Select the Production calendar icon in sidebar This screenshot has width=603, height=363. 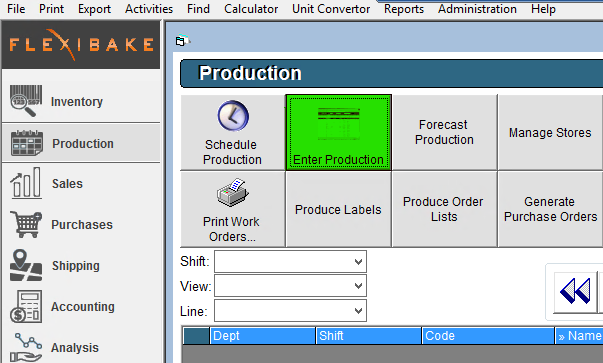[27, 143]
